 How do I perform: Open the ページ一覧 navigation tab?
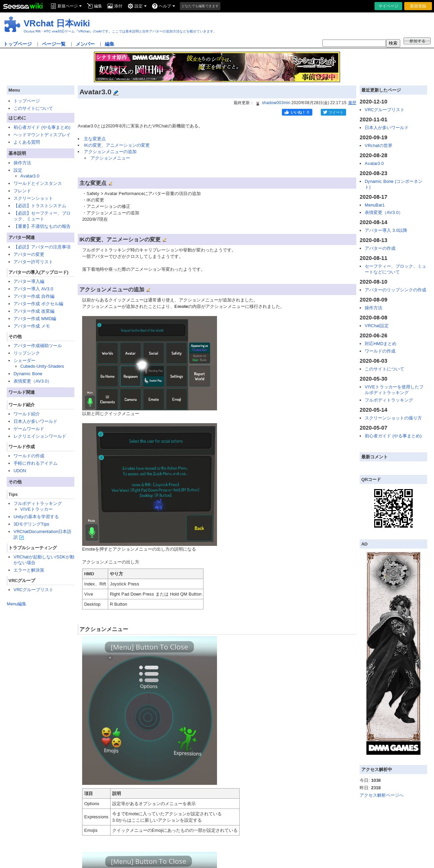click(54, 44)
